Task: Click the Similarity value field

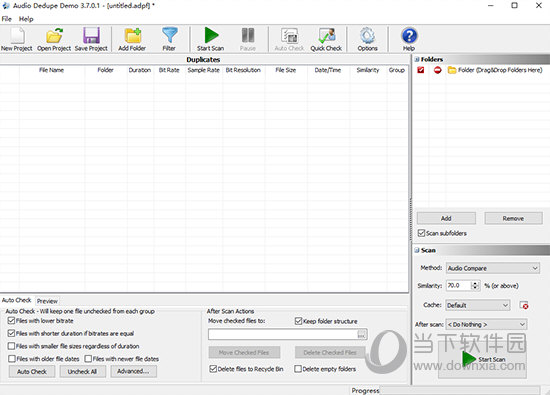Action: point(459,286)
